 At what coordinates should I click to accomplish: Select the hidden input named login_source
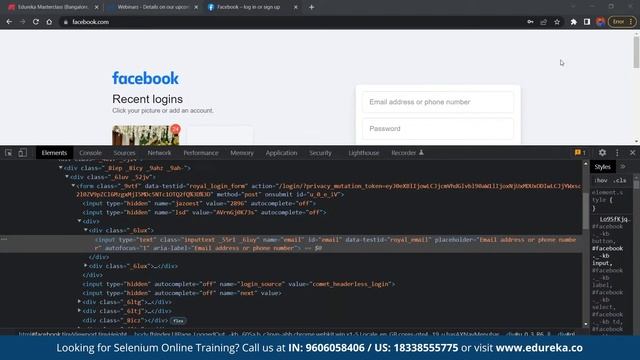(x=239, y=284)
